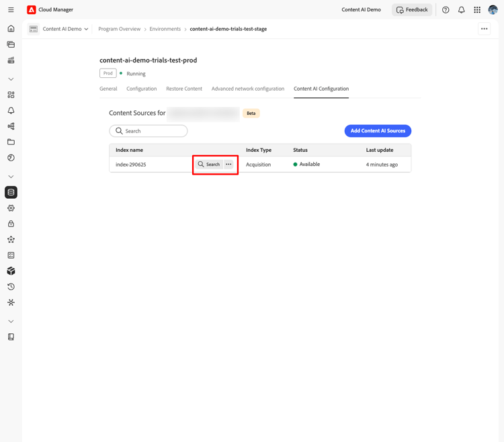Select the highlighted database environments icon
This screenshot has height=442, width=504.
tap(11, 192)
